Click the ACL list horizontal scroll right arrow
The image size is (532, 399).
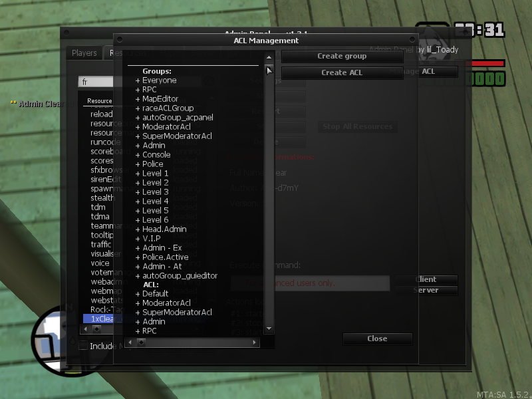click(255, 342)
